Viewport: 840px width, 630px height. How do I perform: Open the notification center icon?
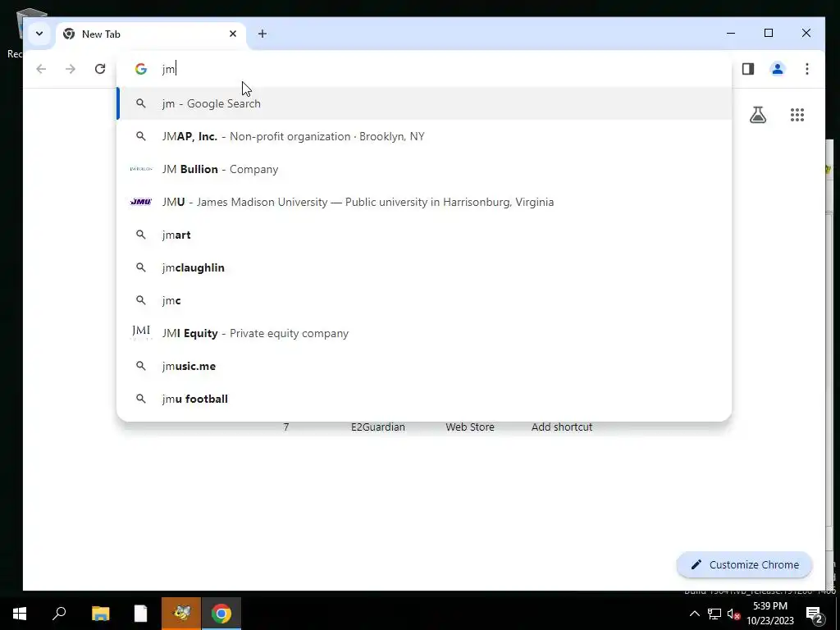815,614
